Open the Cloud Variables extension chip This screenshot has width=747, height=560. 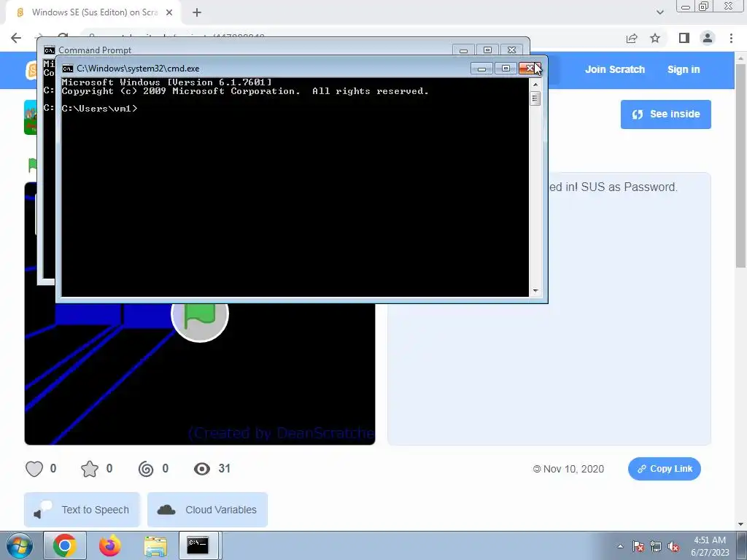coord(207,510)
